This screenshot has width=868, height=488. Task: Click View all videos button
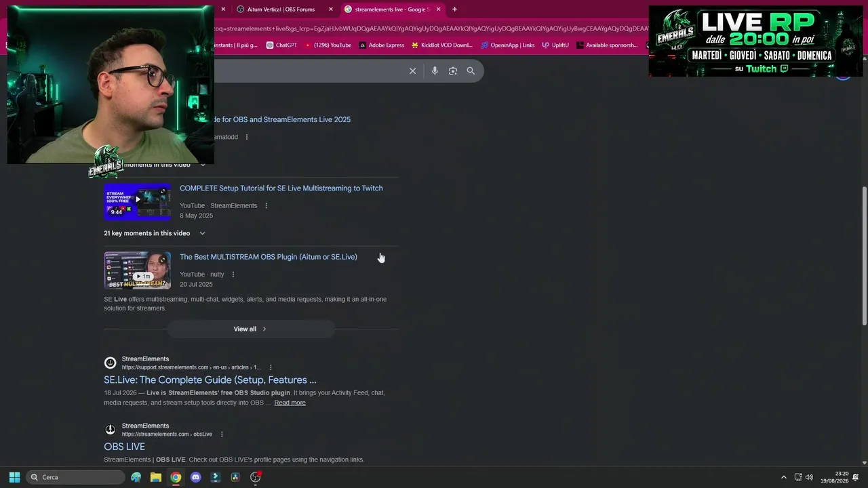[x=251, y=329]
